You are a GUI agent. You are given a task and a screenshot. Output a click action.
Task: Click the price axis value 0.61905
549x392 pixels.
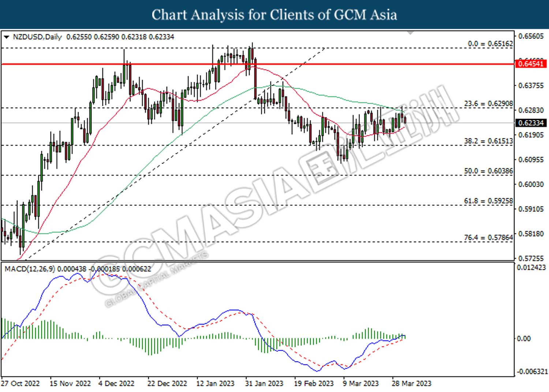tap(531, 135)
